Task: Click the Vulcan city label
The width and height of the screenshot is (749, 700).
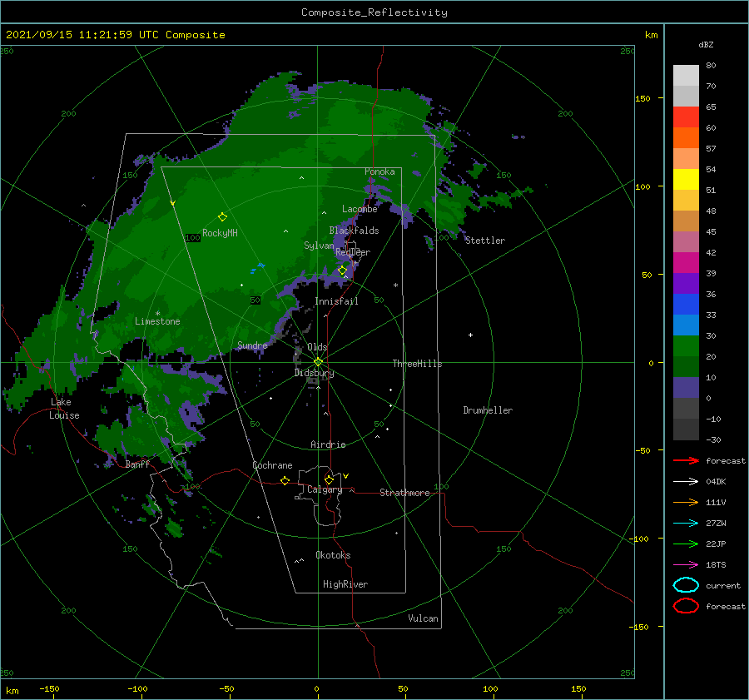Action: coord(424,618)
